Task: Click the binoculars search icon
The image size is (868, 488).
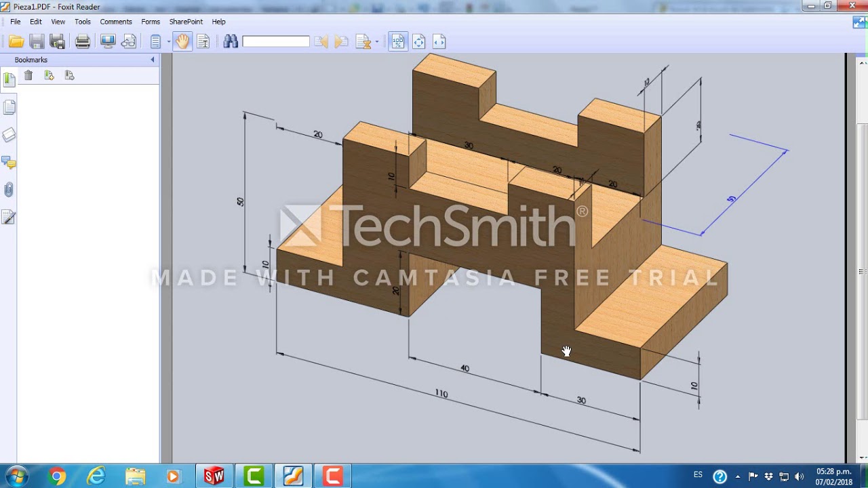Action: pyautogui.click(x=231, y=42)
